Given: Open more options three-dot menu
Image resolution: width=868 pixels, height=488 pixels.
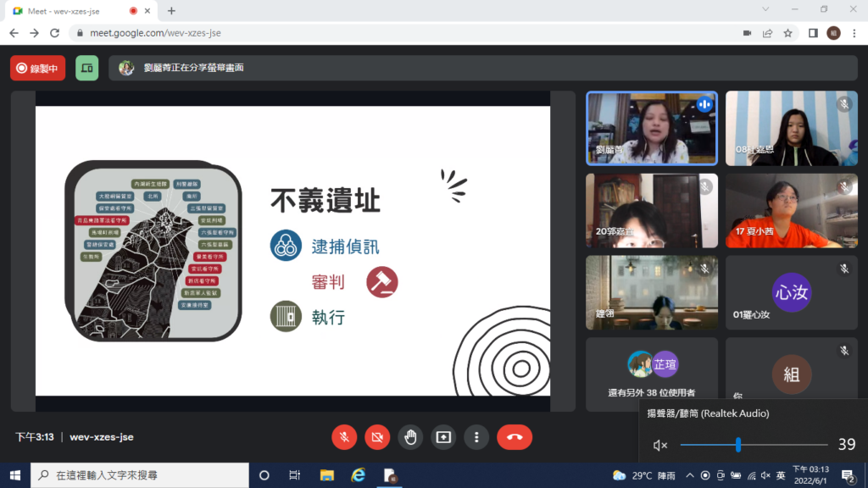Looking at the screenshot, I should pyautogui.click(x=476, y=437).
